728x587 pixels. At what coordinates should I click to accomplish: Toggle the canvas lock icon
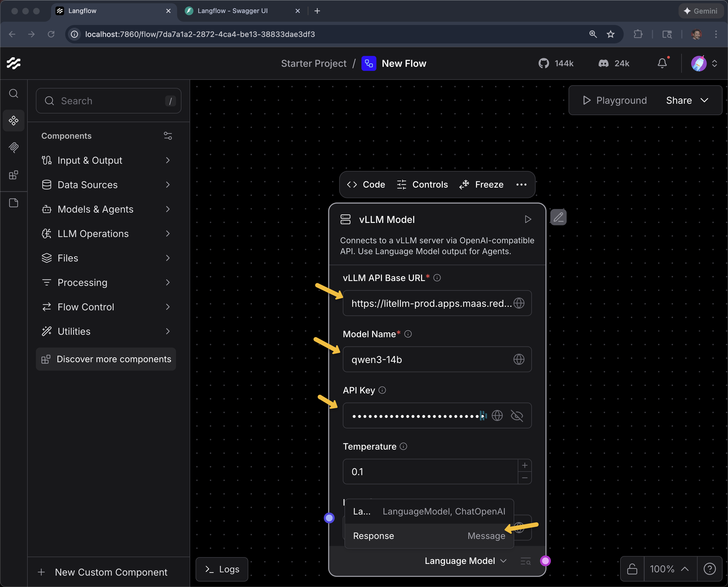[632, 569]
